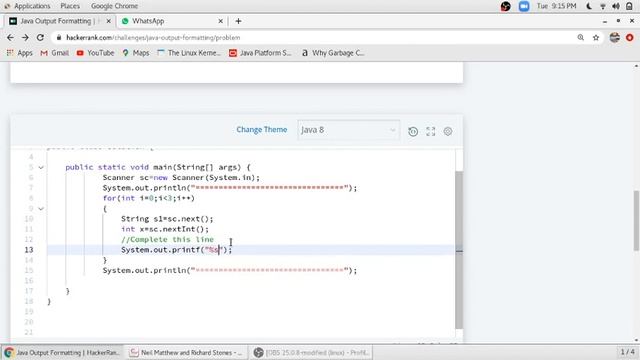Go back with browser back arrow
Viewport: 640px width, 360px height.
click(x=10, y=38)
